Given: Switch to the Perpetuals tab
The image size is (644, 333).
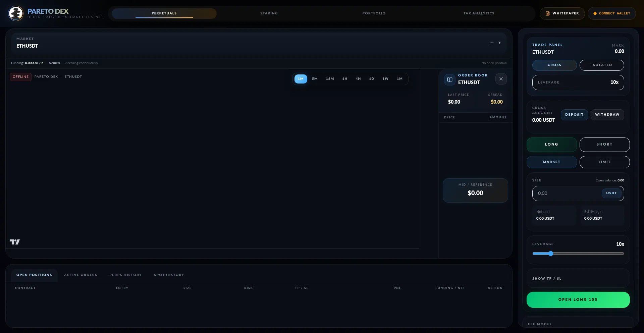Looking at the screenshot, I should [x=164, y=13].
